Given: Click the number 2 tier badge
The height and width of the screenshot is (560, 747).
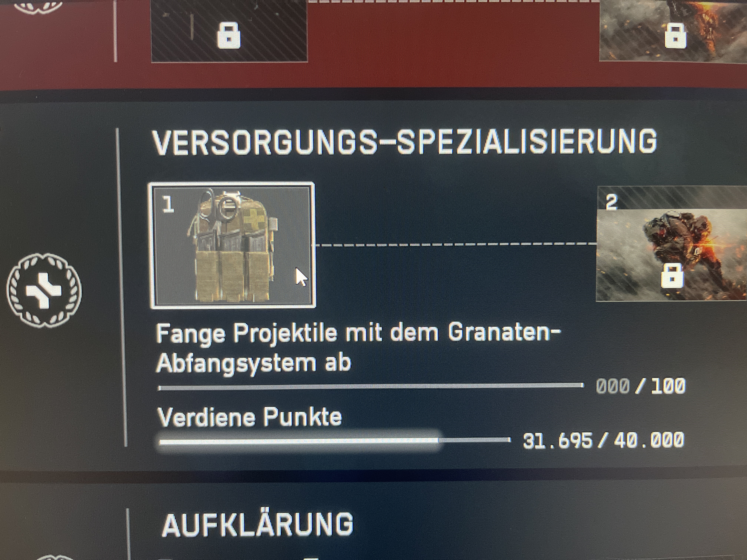Looking at the screenshot, I should [x=612, y=203].
